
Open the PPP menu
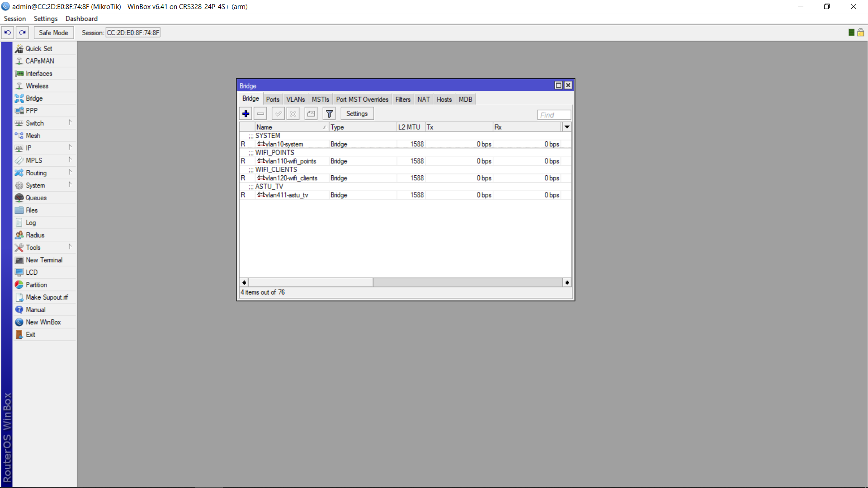pyautogui.click(x=44, y=111)
